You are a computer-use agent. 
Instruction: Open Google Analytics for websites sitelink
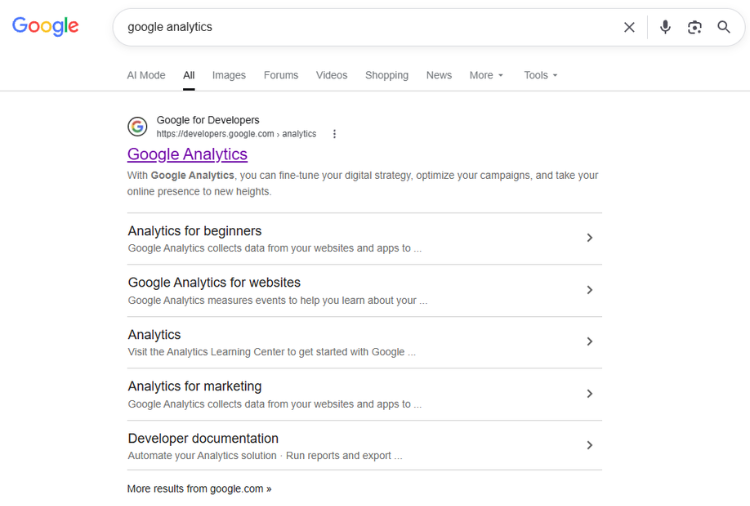(x=214, y=283)
